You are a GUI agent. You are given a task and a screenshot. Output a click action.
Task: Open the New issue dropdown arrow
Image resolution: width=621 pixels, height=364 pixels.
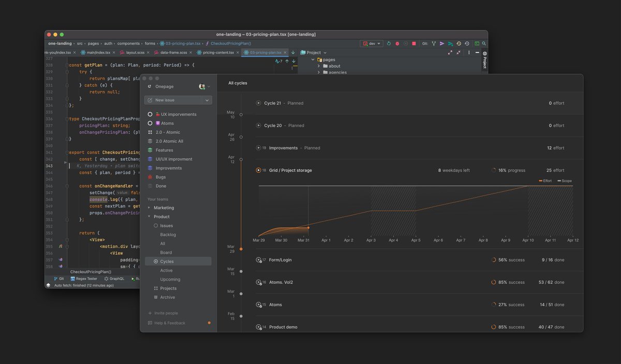click(x=207, y=100)
